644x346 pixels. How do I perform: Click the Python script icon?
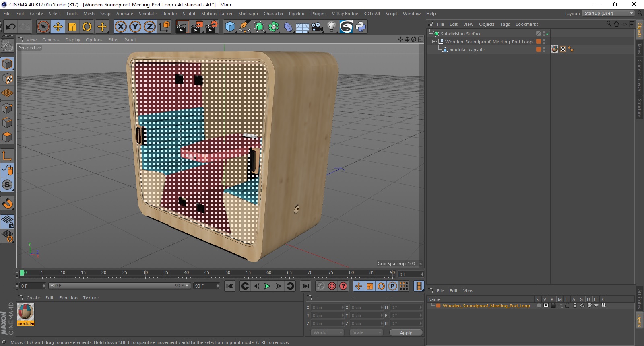(x=361, y=27)
